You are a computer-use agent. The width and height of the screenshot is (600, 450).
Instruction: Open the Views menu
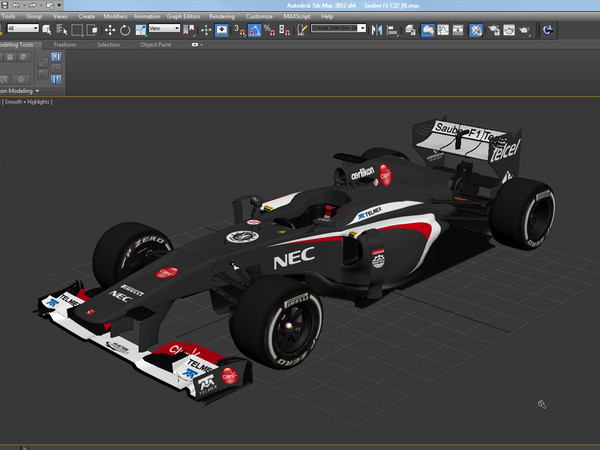pyautogui.click(x=60, y=16)
